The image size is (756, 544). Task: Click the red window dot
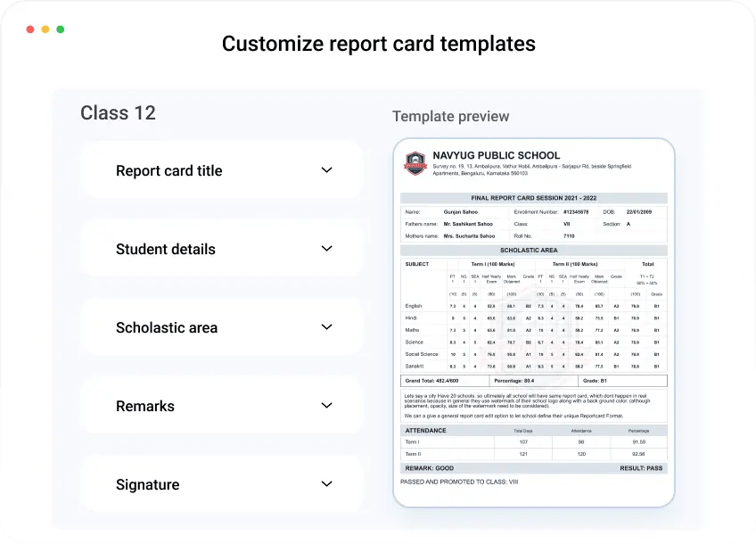point(30,29)
